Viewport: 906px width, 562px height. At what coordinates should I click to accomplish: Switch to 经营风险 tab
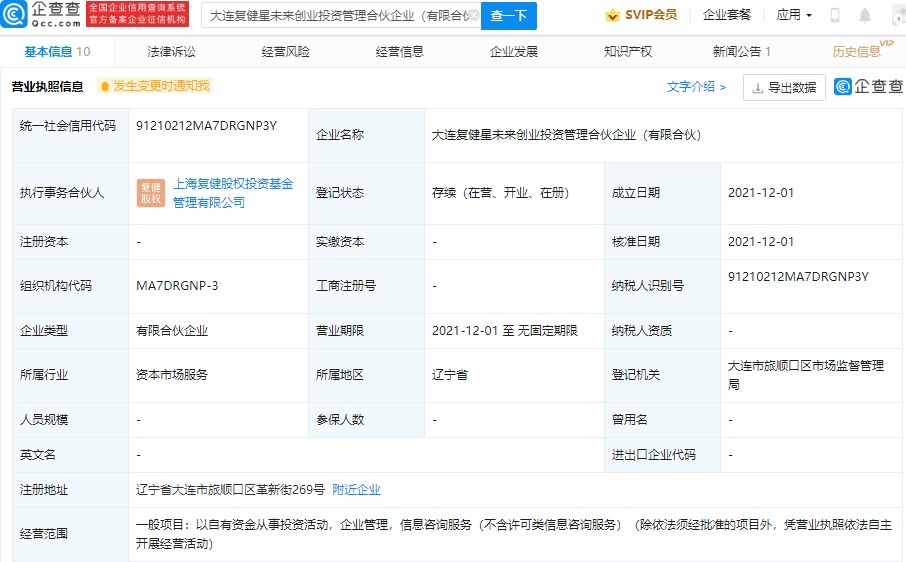(285, 51)
